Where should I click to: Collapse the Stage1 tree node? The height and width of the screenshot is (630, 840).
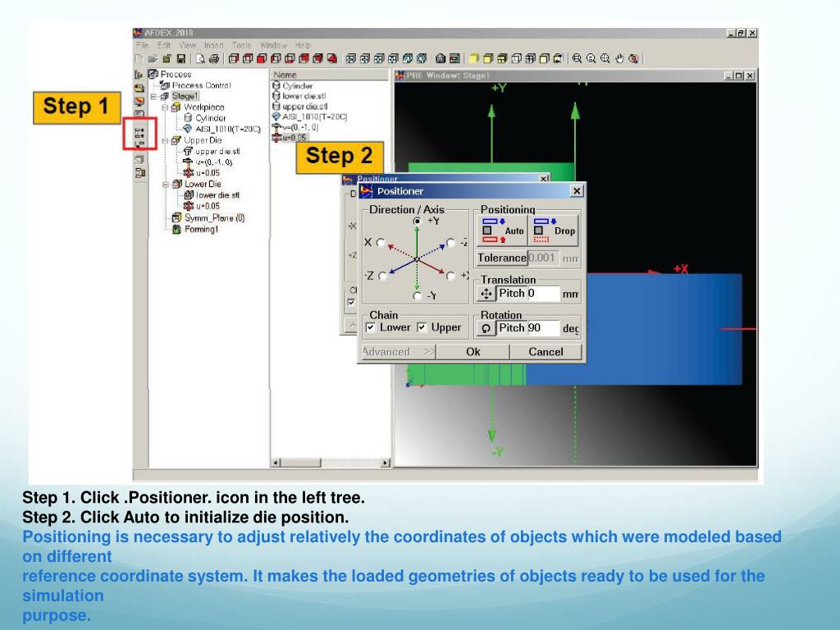coord(153,97)
